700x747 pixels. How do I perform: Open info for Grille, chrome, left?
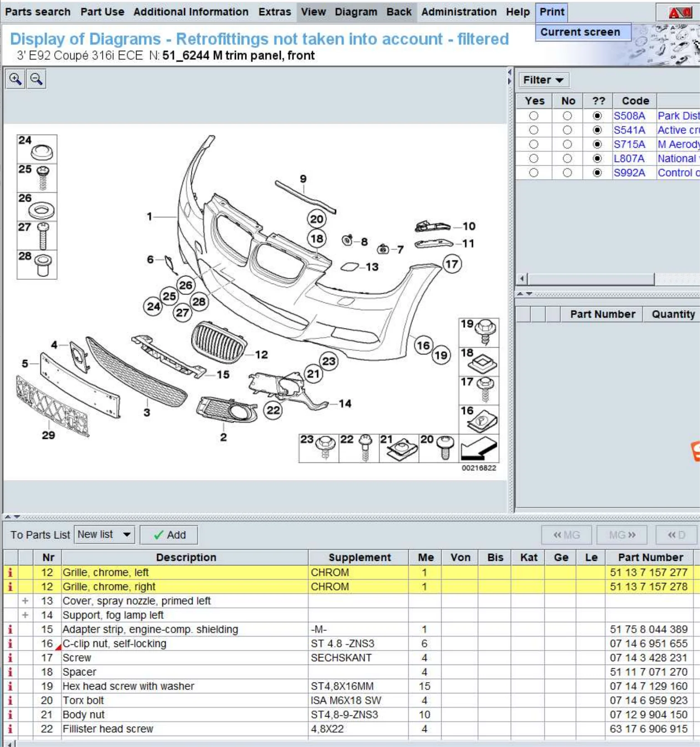click(10, 573)
